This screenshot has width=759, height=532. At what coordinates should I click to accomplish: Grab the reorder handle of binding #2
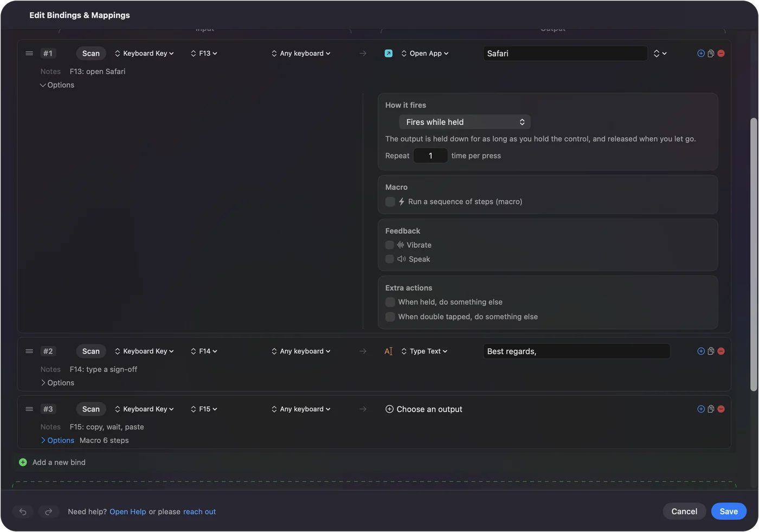pyautogui.click(x=29, y=351)
